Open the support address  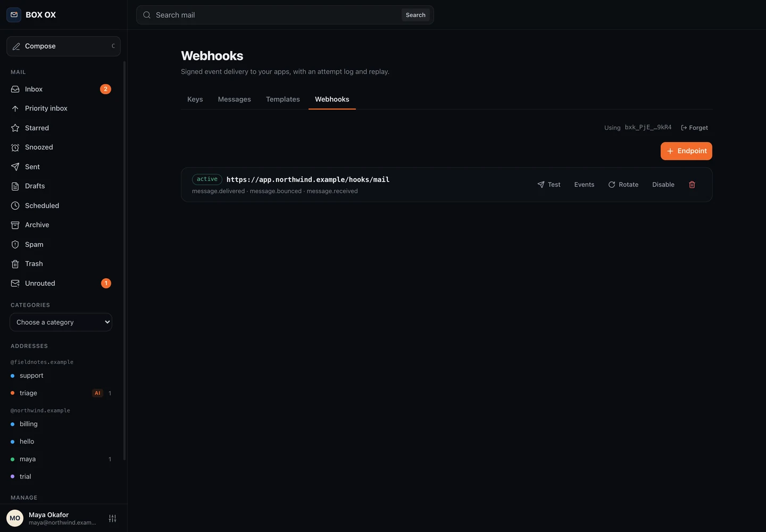click(61, 376)
